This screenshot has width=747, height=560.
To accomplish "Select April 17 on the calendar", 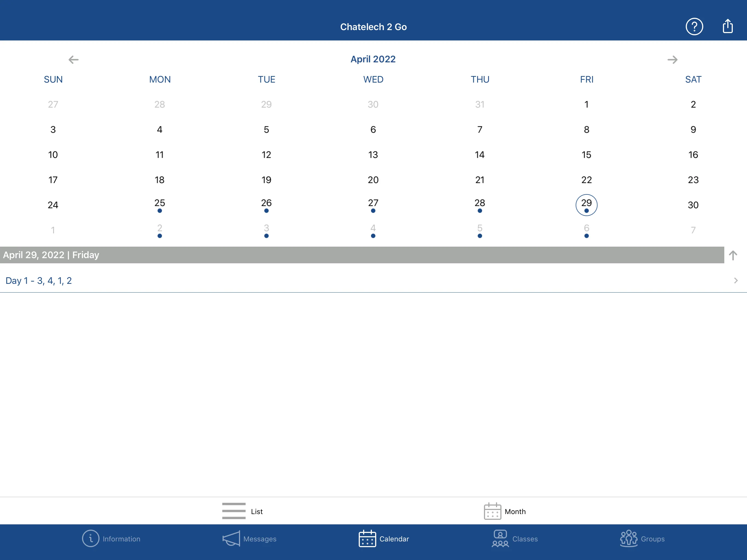I will [53, 180].
